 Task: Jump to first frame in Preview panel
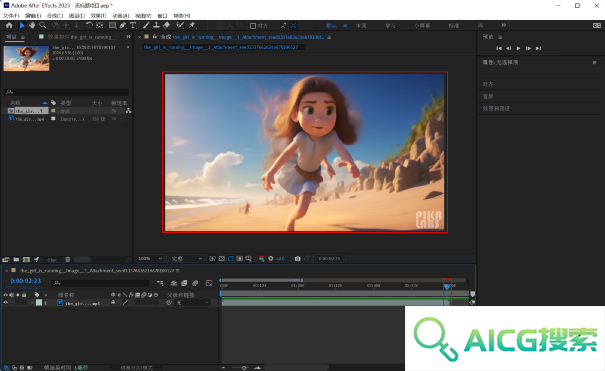click(499, 48)
